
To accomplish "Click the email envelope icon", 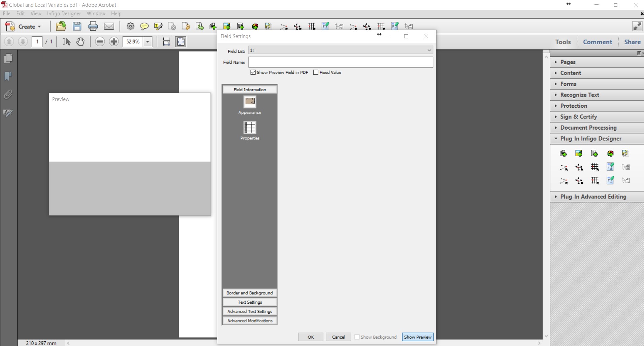I will [x=109, y=26].
